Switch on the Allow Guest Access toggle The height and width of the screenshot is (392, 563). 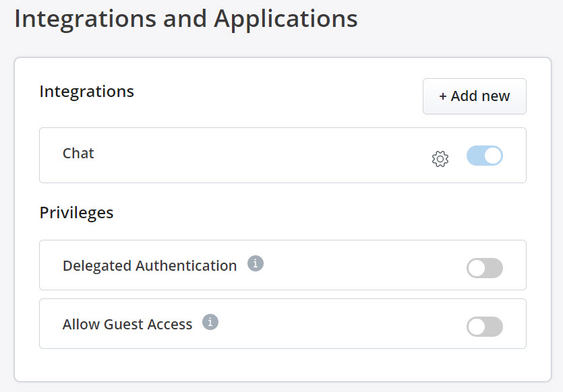point(486,326)
